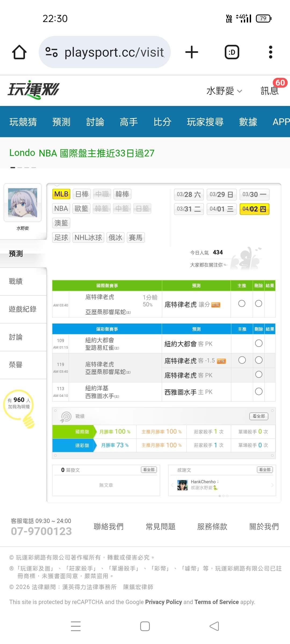Open the 聯絡我們 footer link
290x644 pixels.
108,526
